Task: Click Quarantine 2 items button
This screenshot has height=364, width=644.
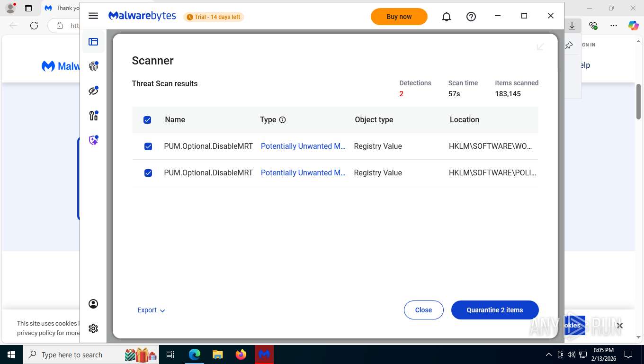Action: point(495,310)
